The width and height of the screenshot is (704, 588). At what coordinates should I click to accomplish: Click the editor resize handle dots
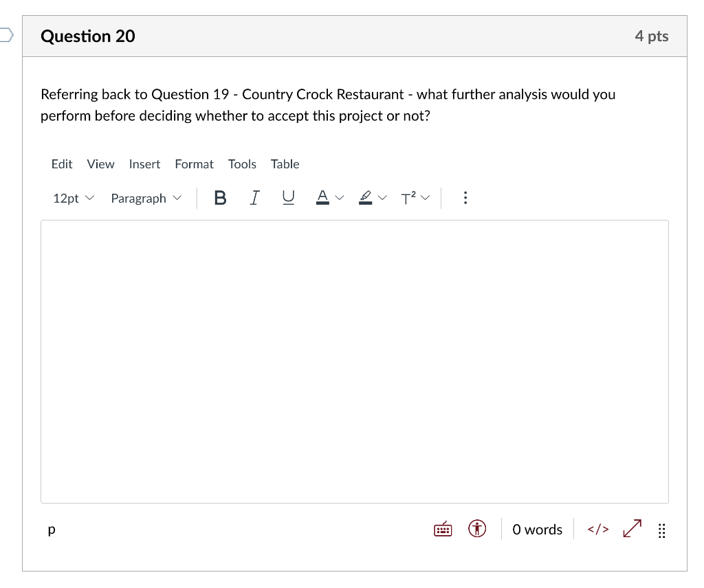[x=662, y=530]
